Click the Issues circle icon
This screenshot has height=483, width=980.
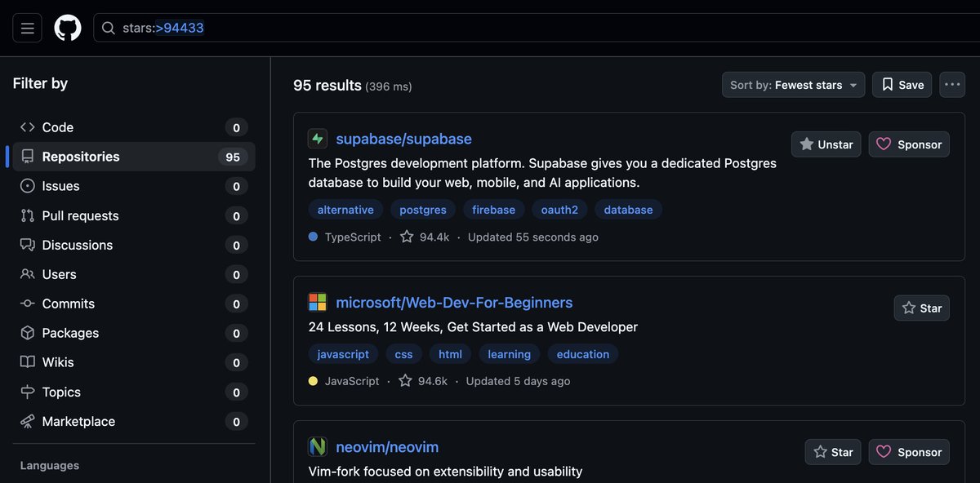pyautogui.click(x=28, y=186)
